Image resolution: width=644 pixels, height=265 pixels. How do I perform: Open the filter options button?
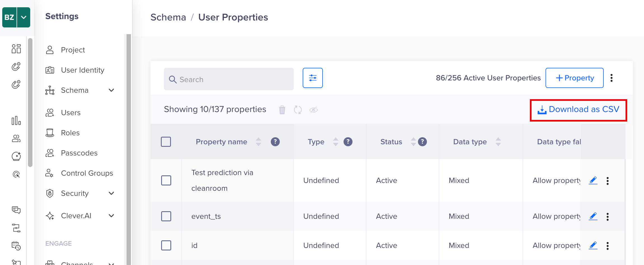click(x=313, y=78)
